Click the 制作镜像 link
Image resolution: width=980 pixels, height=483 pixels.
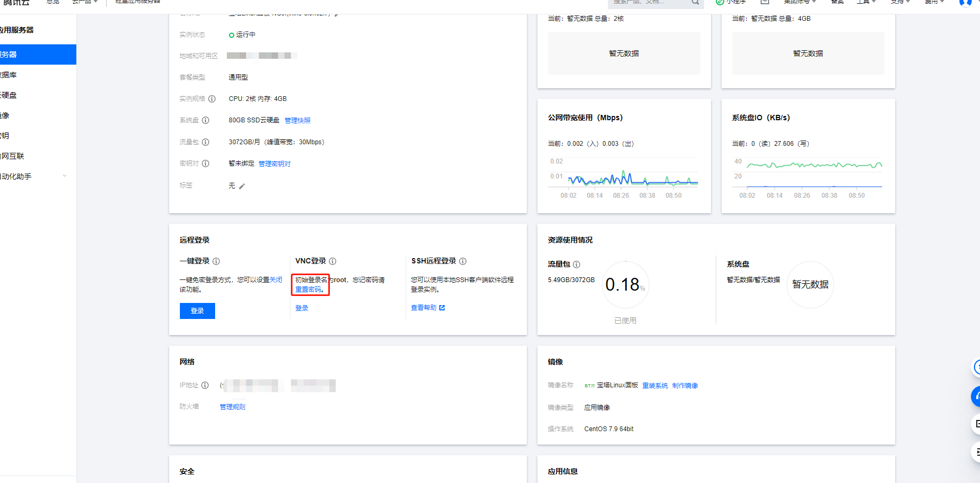pyautogui.click(x=685, y=386)
